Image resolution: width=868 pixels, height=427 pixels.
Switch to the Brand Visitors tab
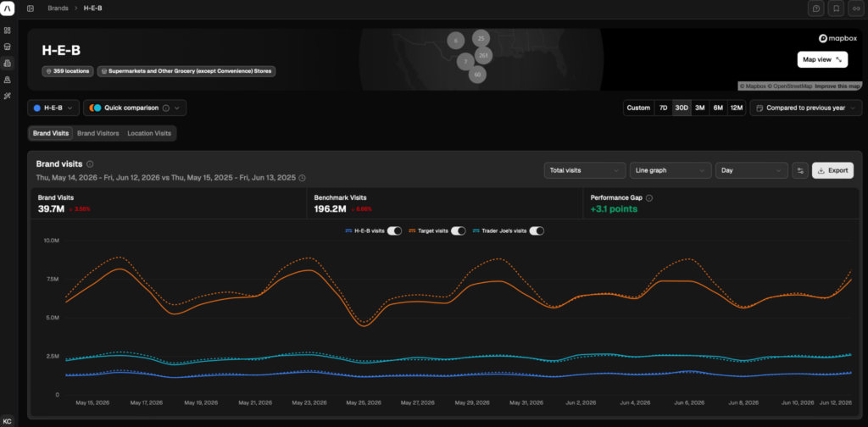click(x=98, y=133)
